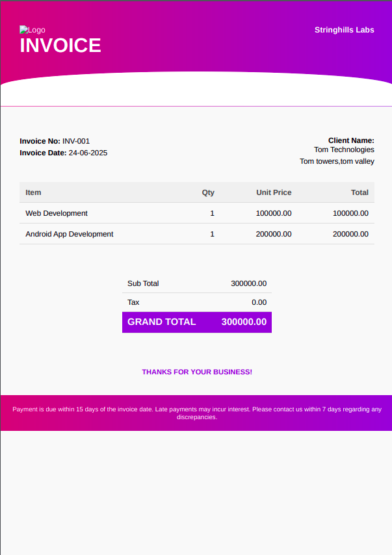Screen dimensions: 392x555
Task: Click the unit price 200000.00 for Android
Action: click(x=274, y=234)
